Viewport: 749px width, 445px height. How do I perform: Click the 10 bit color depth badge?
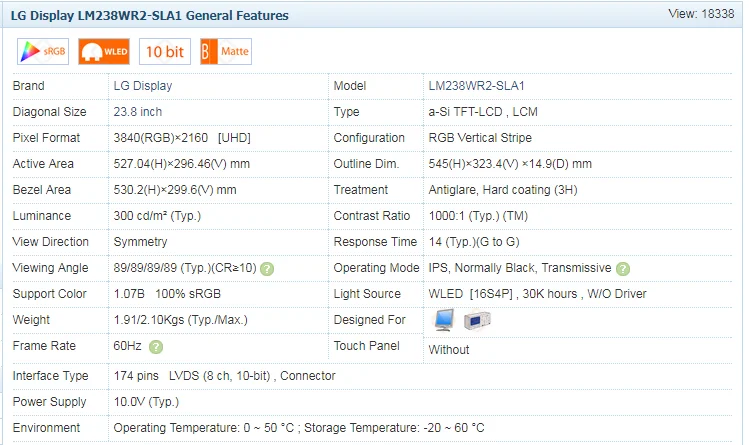(164, 51)
